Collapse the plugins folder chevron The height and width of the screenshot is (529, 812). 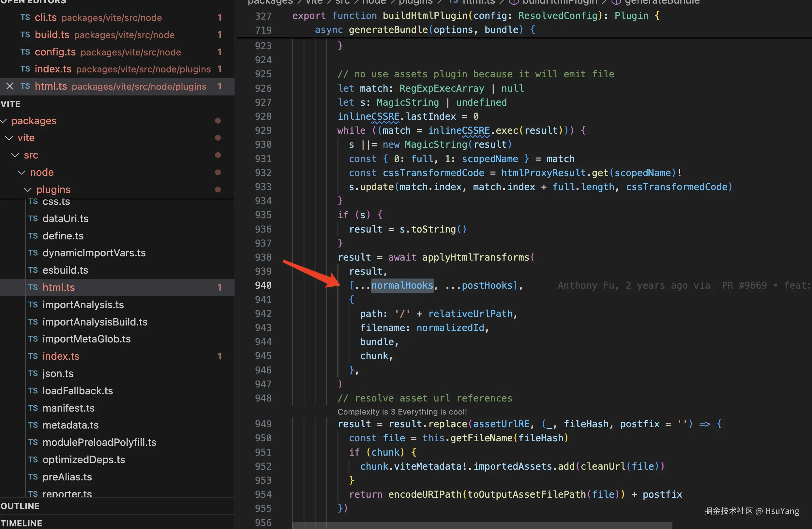point(28,190)
